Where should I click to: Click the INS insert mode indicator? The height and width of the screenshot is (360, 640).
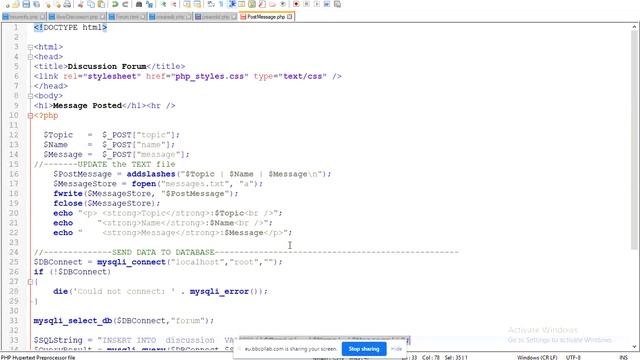pyautogui.click(x=623, y=357)
